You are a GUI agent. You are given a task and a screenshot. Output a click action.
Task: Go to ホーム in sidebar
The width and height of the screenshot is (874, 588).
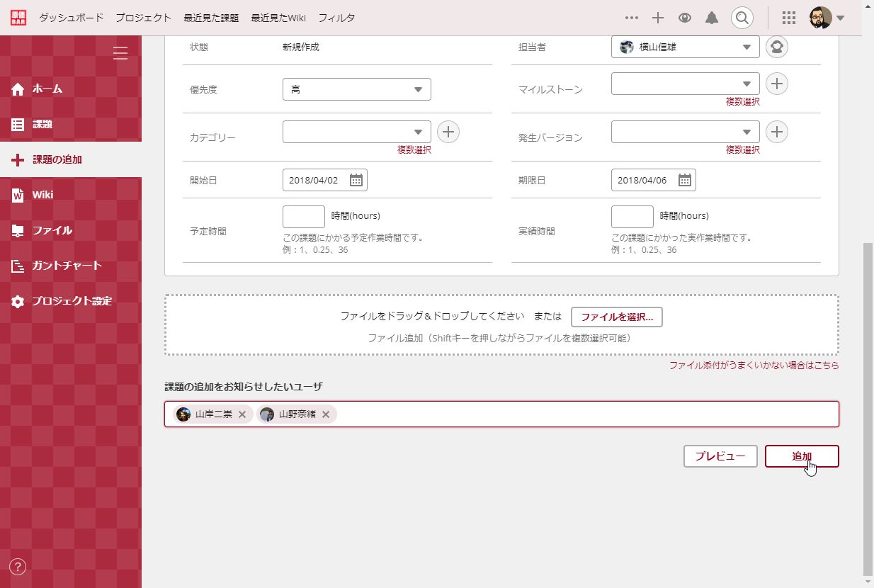click(x=71, y=89)
